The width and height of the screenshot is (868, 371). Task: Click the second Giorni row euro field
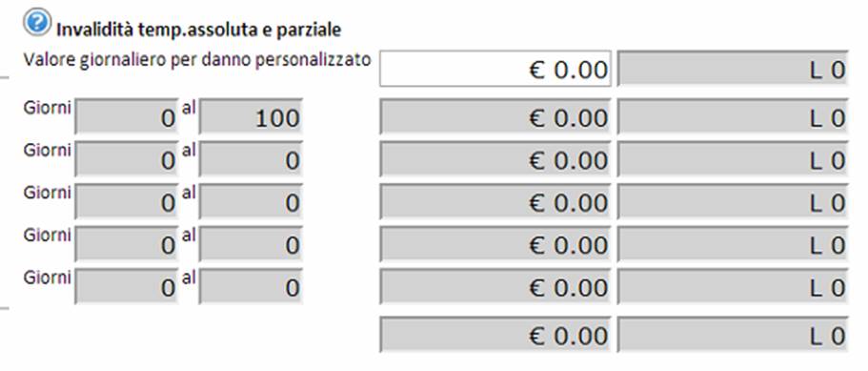495,159
